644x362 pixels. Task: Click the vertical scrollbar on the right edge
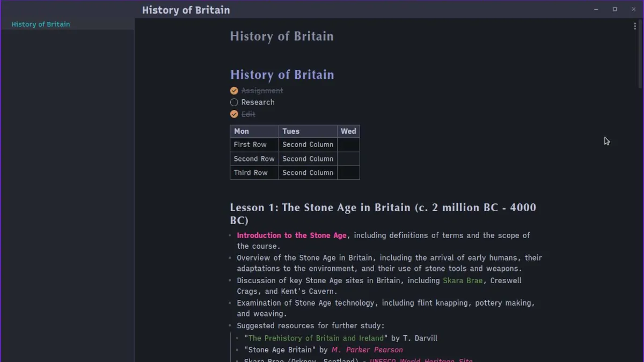click(x=640, y=54)
